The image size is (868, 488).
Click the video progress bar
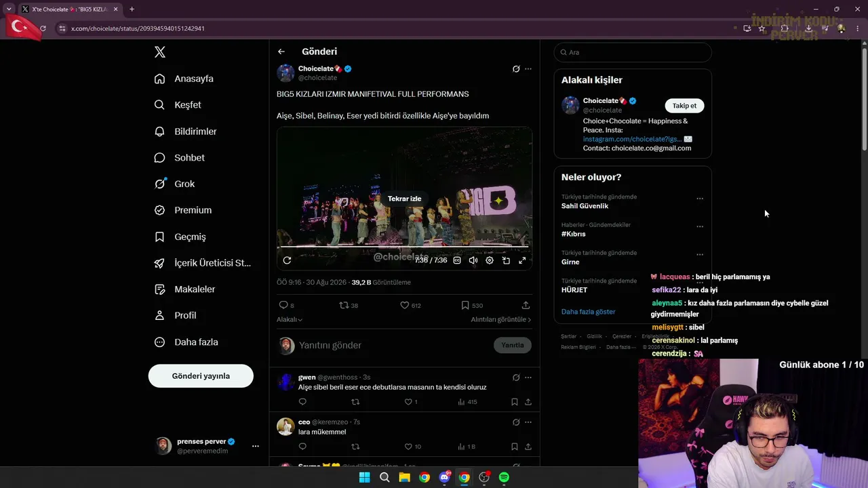404,247
